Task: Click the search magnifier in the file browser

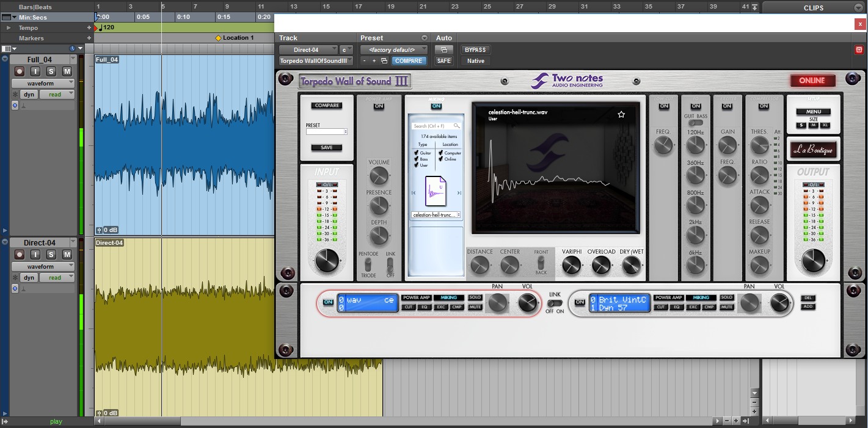Action: tap(456, 126)
